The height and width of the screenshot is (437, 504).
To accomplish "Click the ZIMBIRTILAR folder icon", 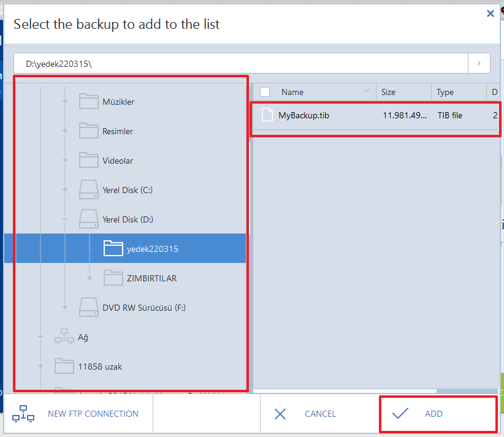I will [113, 278].
